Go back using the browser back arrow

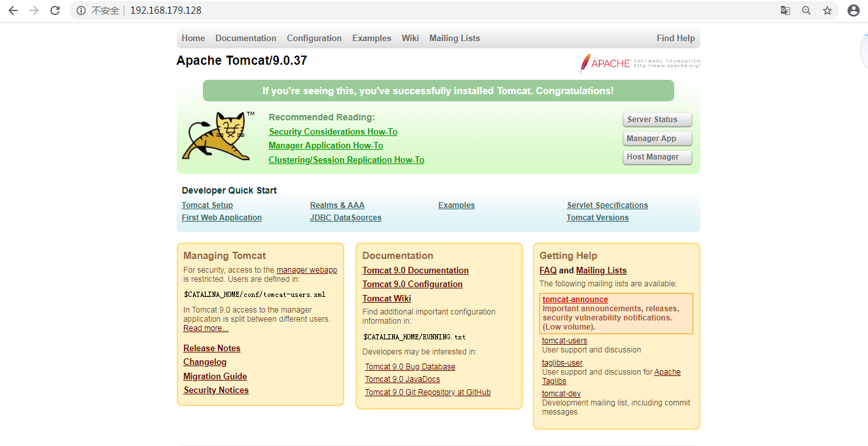coord(13,10)
